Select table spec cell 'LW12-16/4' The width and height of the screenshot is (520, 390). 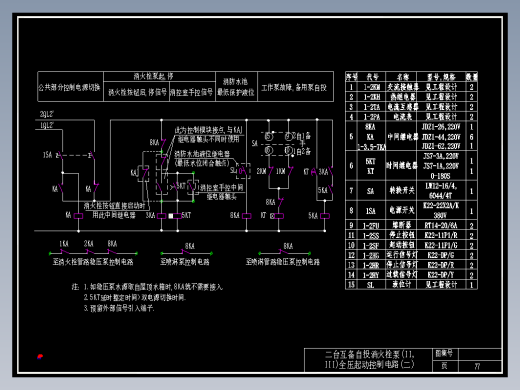coord(441,186)
